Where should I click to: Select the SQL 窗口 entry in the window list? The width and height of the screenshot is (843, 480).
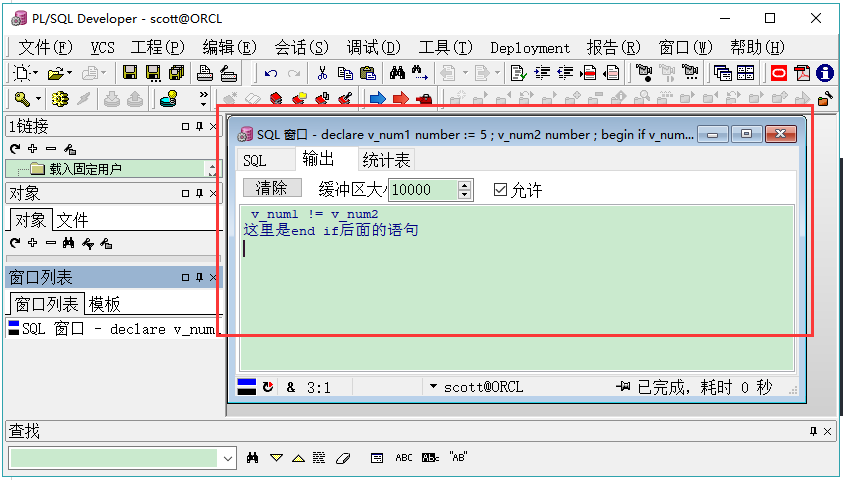tap(112, 328)
